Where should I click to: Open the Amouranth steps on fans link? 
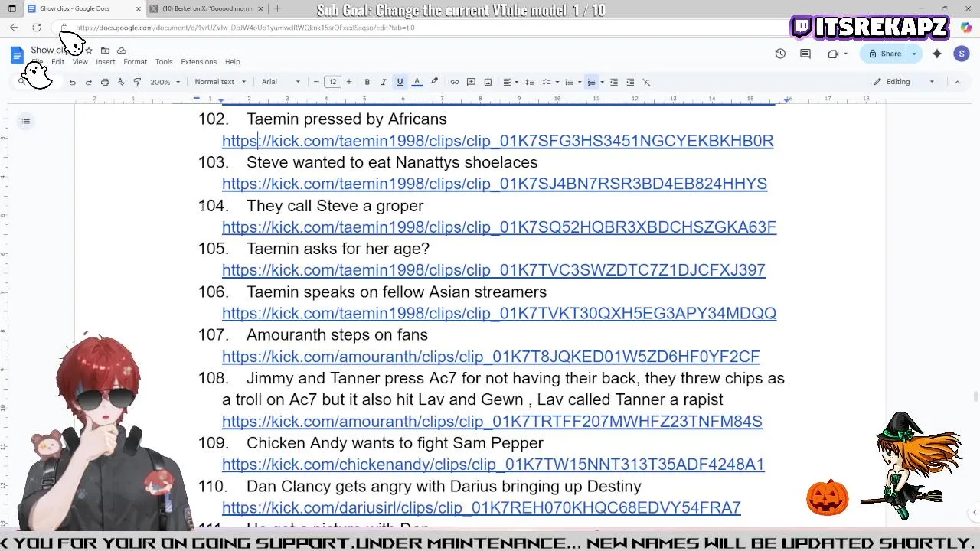point(491,357)
